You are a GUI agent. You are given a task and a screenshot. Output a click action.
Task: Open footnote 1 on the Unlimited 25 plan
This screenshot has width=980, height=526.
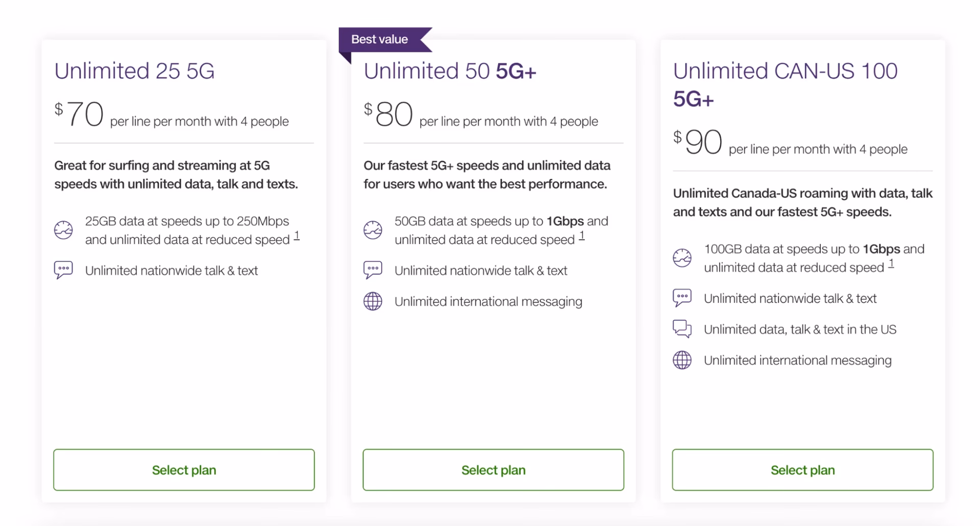(298, 235)
